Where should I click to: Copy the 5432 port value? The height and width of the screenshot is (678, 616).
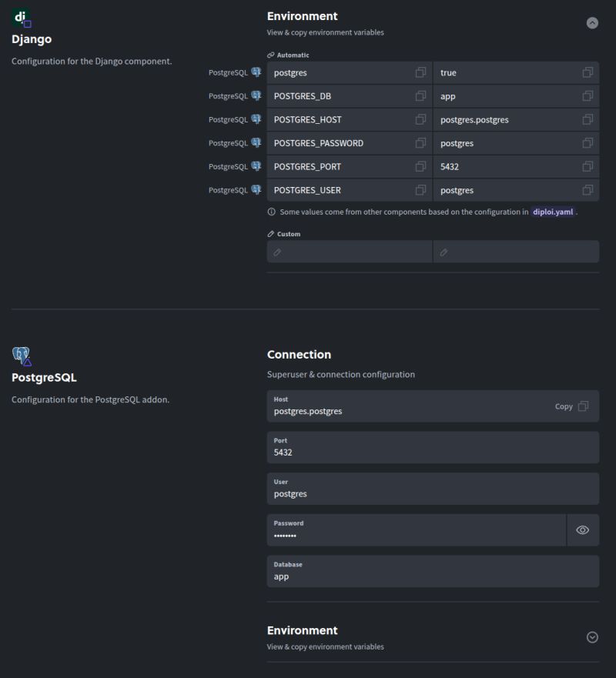pos(588,167)
